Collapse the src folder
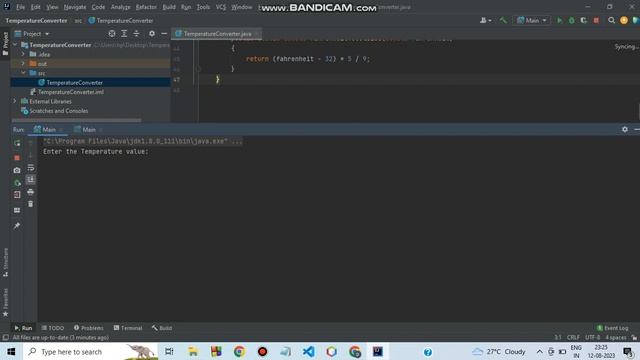The height and width of the screenshot is (360, 640). 23,73
